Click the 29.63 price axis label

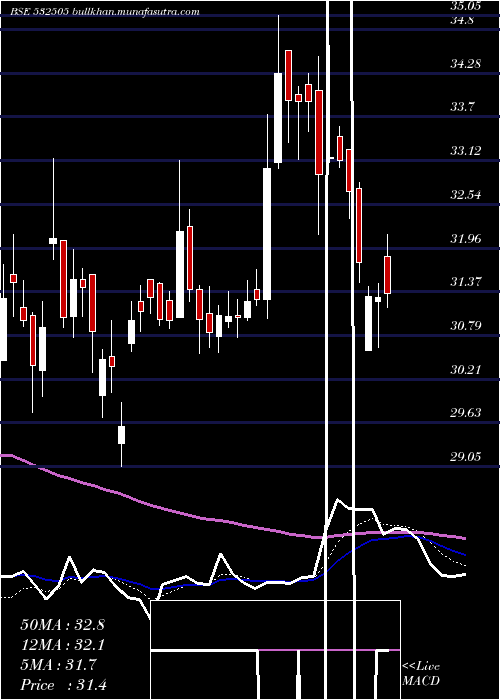[466, 413]
